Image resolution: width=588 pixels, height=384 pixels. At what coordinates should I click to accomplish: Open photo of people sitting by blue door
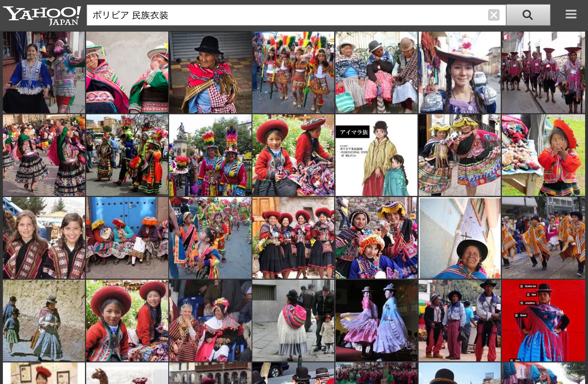click(x=127, y=238)
